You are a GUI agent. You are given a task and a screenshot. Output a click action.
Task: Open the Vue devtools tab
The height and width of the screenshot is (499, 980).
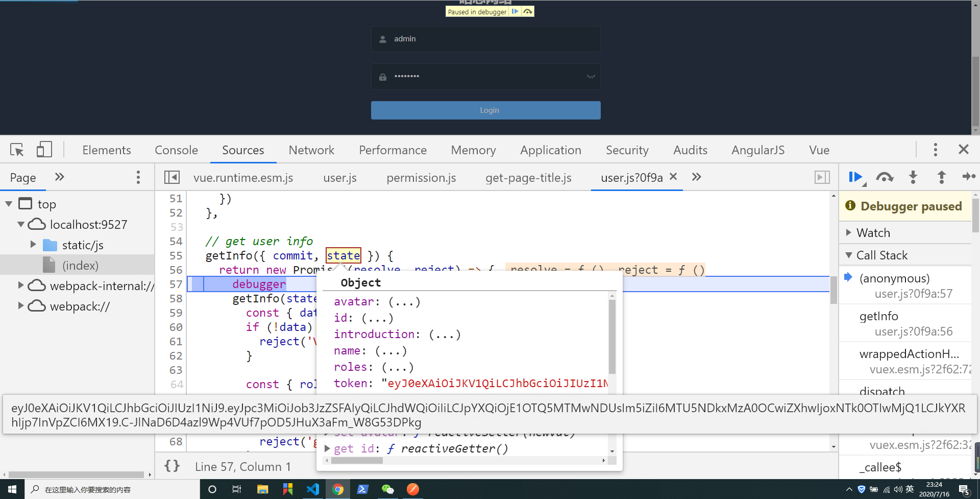819,150
